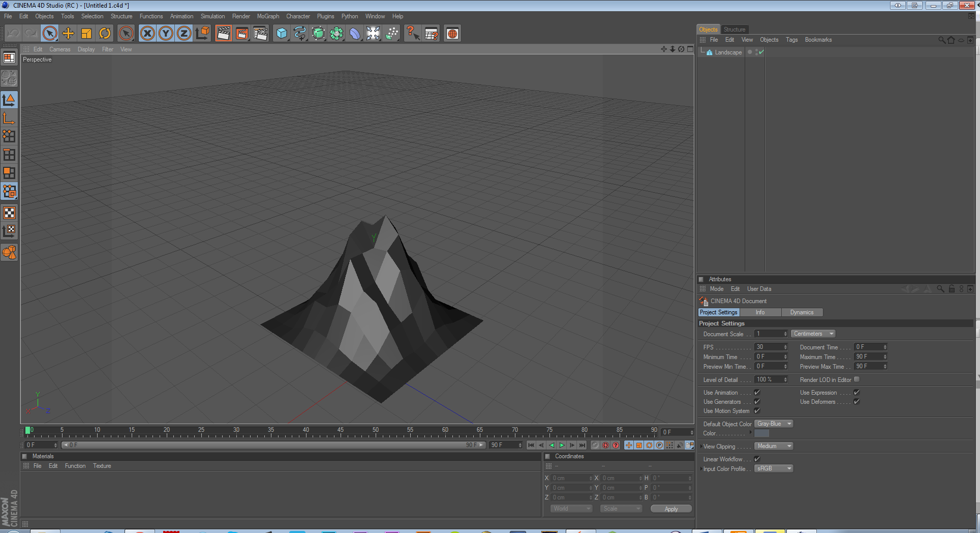Viewport: 980px width, 533px height.
Task: Toggle the Use Motion System checkbox
Action: [x=757, y=410]
